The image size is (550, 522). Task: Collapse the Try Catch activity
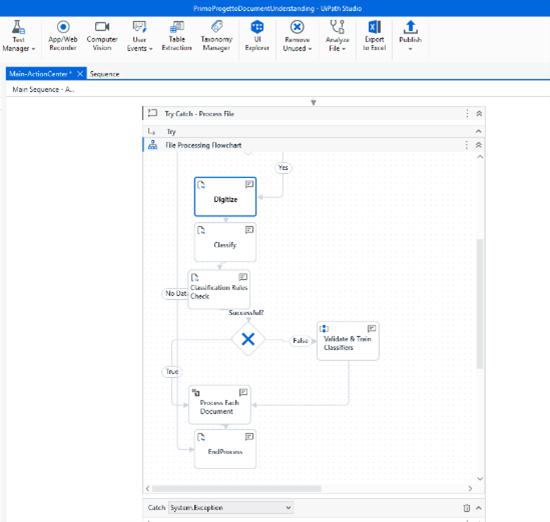[479, 113]
